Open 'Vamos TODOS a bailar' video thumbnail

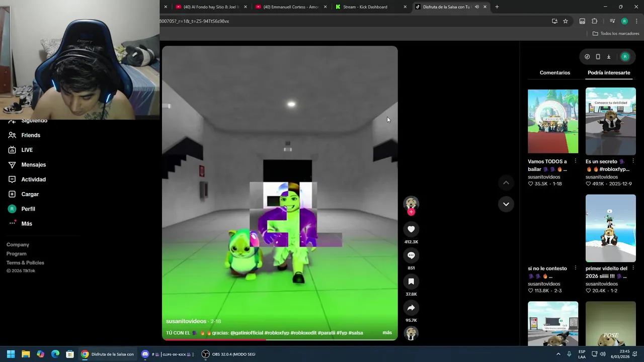point(553,121)
